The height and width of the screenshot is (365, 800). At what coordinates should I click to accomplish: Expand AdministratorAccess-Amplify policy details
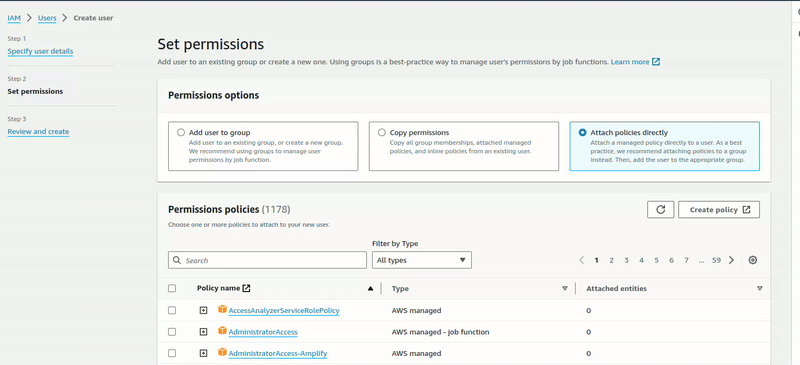click(x=204, y=353)
